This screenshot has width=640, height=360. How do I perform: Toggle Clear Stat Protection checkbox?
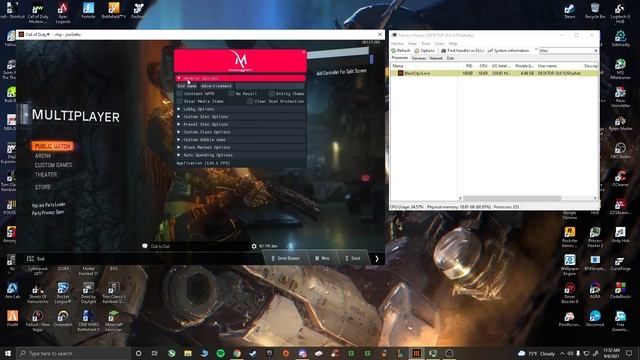click(x=250, y=101)
